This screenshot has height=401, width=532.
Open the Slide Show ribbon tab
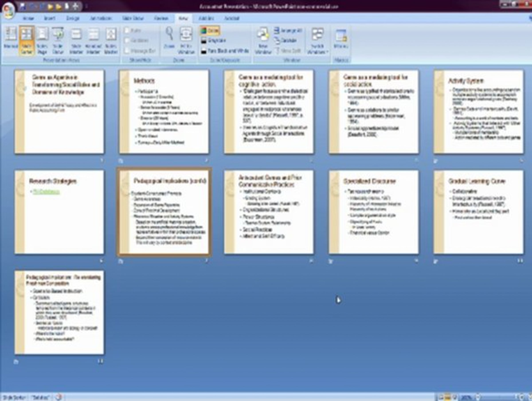pyautogui.click(x=133, y=18)
